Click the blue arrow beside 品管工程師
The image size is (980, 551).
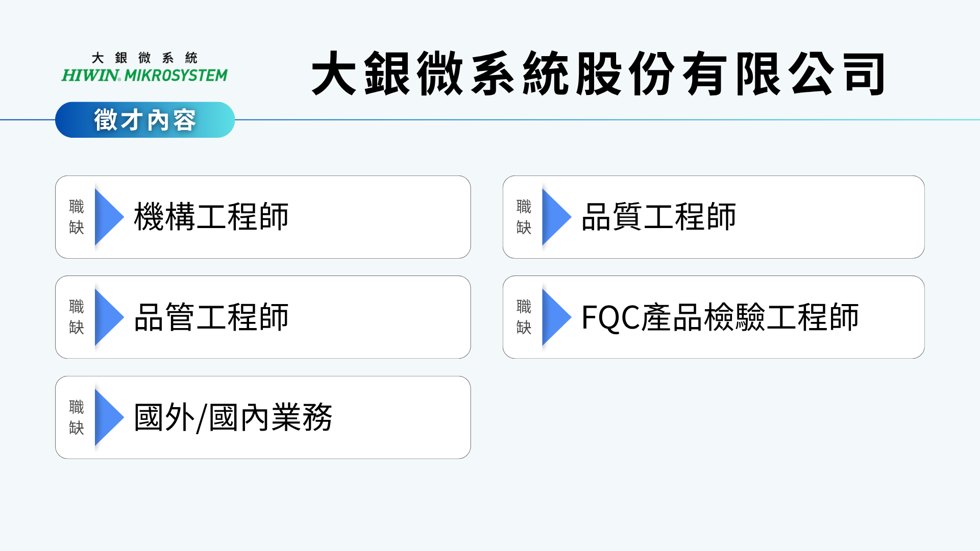[108, 317]
